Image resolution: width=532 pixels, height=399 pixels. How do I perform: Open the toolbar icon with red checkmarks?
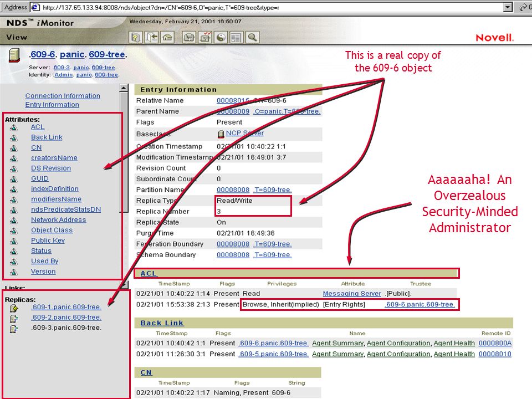point(205,37)
